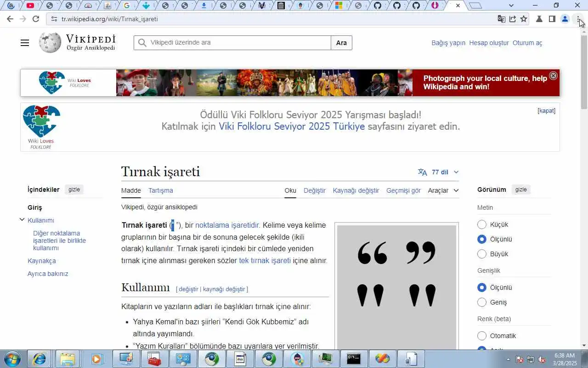Click the Hesap oluştur link
Screen dimensions: 588x368
tap(489, 43)
